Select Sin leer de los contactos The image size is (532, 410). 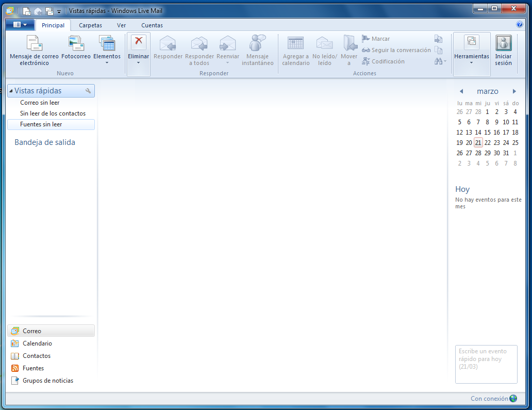coord(53,113)
